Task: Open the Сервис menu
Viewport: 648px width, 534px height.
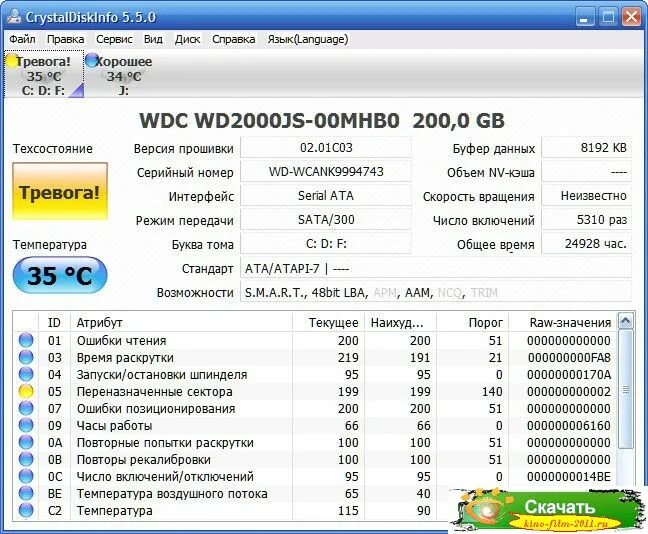Action: coord(114,39)
